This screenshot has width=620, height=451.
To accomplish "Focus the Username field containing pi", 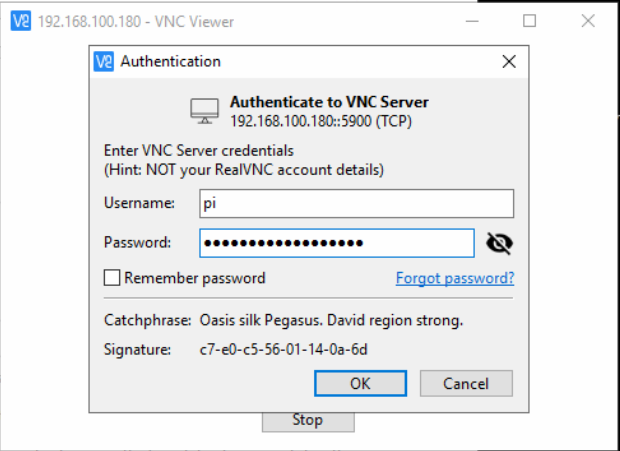I will point(357,204).
